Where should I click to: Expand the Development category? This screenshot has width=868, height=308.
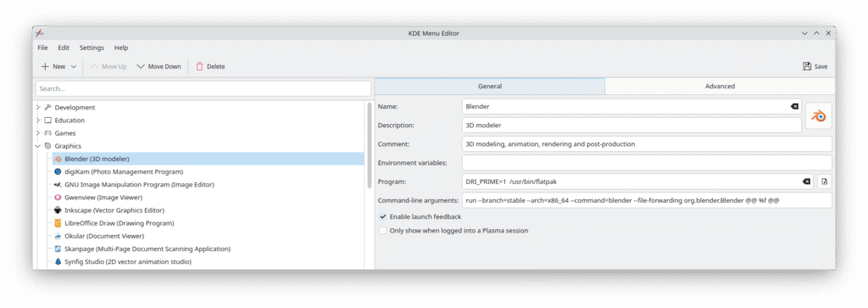[x=38, y=108]
